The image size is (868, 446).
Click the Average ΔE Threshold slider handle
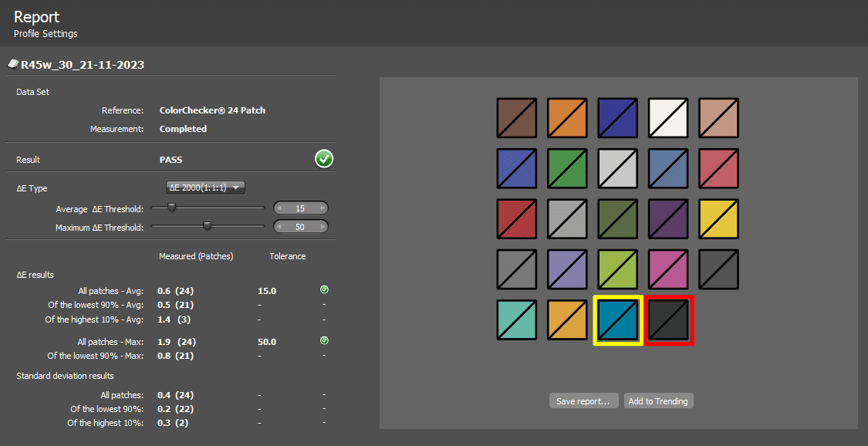click(x=172, y=208)
